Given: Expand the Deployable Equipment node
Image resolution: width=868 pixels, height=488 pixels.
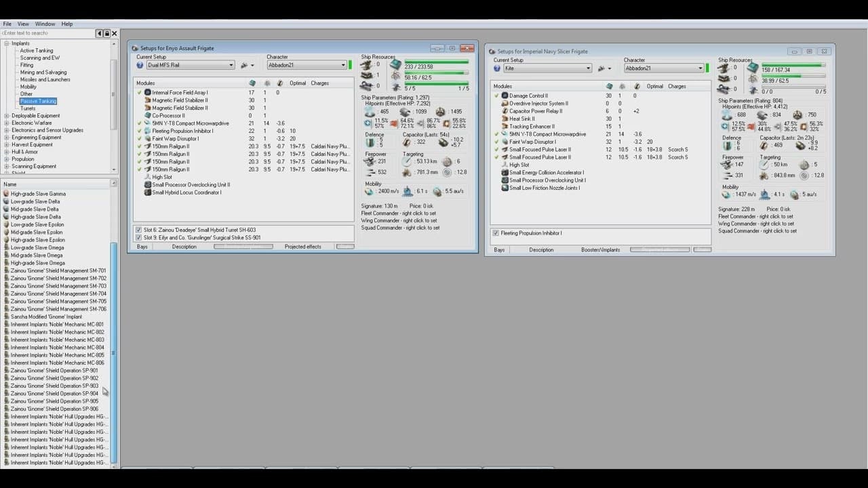Looking at the screenshot, I should click(7, 116).
